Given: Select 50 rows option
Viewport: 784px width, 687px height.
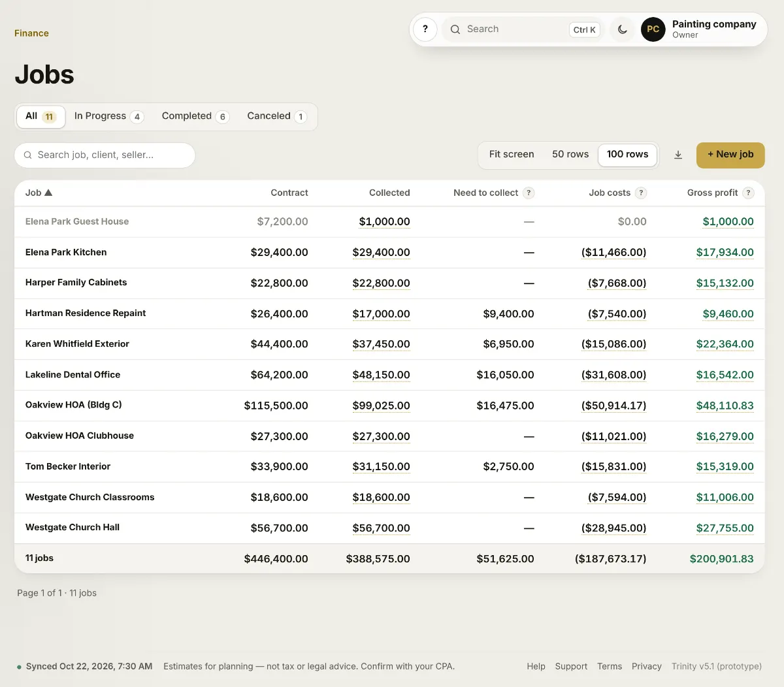Looking at the screenshot, I should [x=570, y=154].
